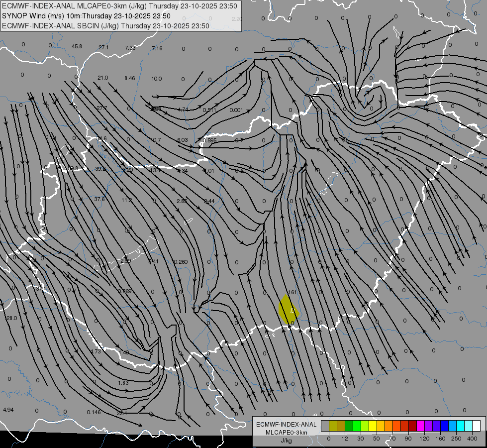The height and width of the screenshot is (448, 487).
Task: Click the legend tick label 400
Action: point(472,439)
